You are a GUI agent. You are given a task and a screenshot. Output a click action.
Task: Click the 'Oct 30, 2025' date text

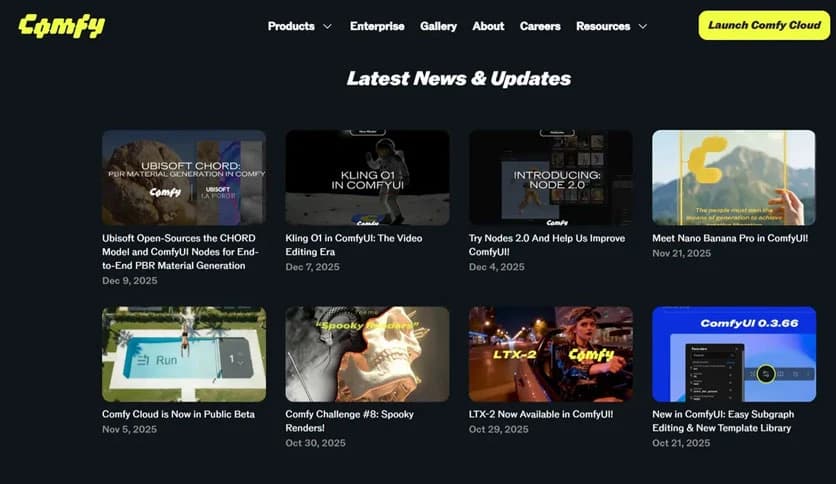[x=315, y=443]
